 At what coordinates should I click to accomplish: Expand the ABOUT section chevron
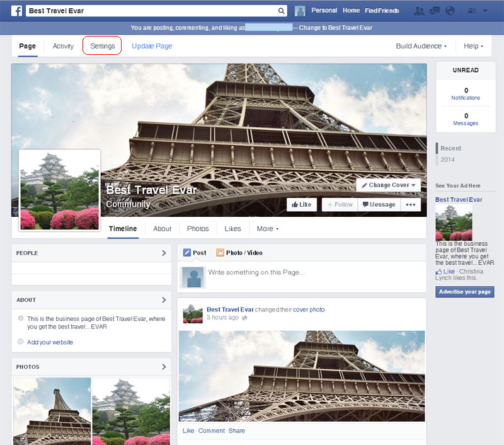pos(164,299)
